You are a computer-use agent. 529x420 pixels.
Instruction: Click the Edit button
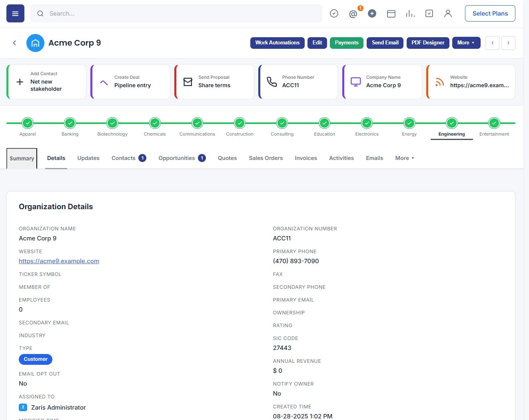point(317,43)
